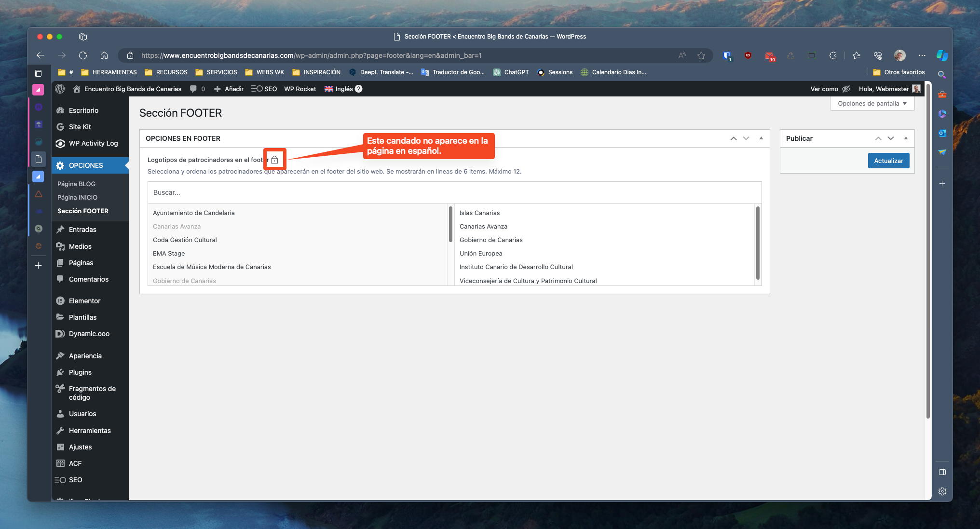Click the browser address bar URL

point(311,55)
